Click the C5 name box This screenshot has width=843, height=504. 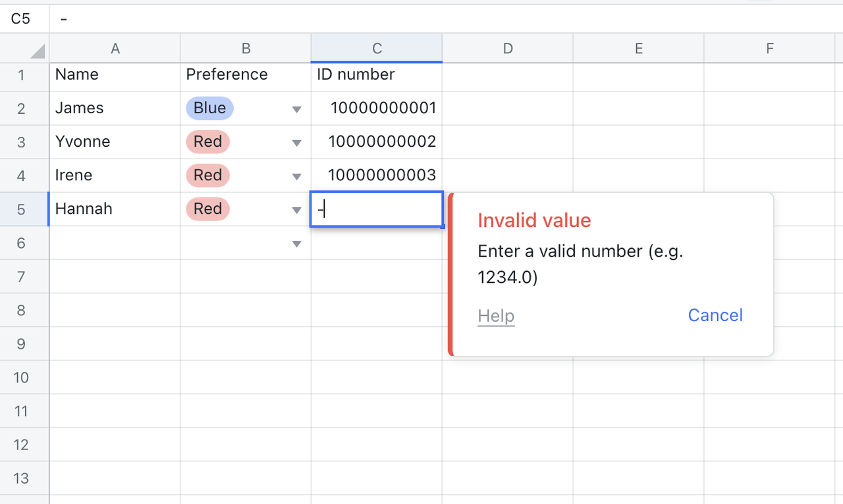(x=21, y=18)
